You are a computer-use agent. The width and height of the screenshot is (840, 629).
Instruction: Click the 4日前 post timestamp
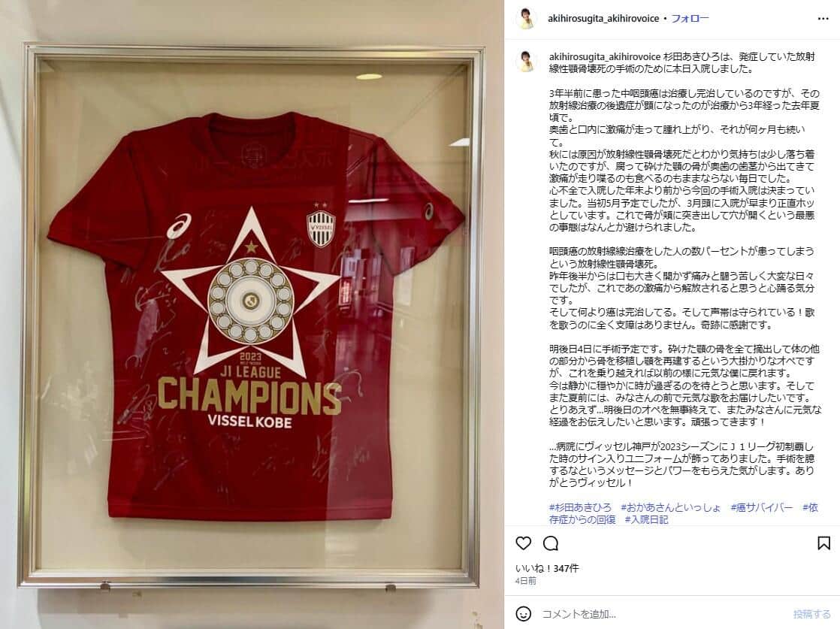tap(525, 582)
